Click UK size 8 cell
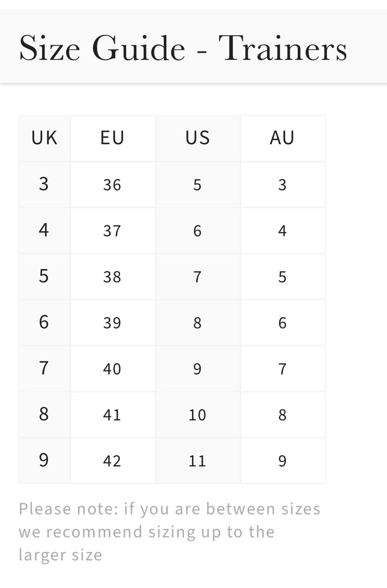Screen dimensions: 387x588 click(45, 415)
